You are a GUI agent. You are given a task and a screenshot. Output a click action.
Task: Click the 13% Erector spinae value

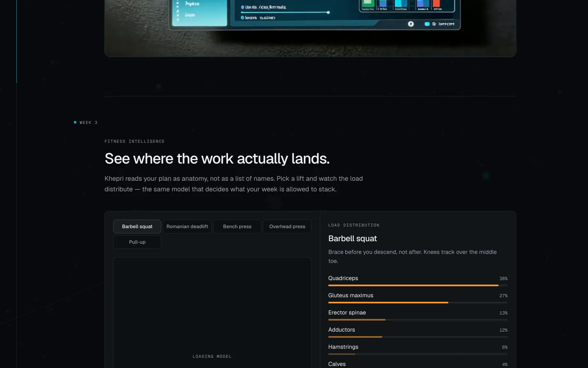pos(503,313)
